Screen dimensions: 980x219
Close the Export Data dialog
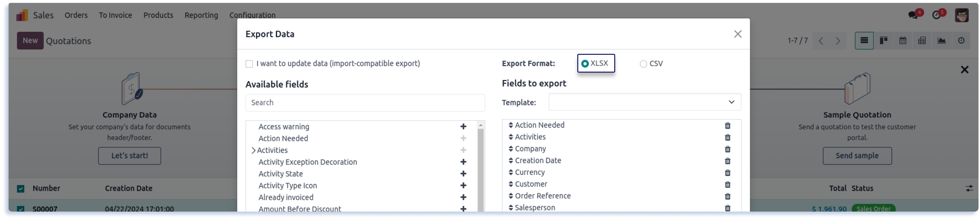(738, 34)
